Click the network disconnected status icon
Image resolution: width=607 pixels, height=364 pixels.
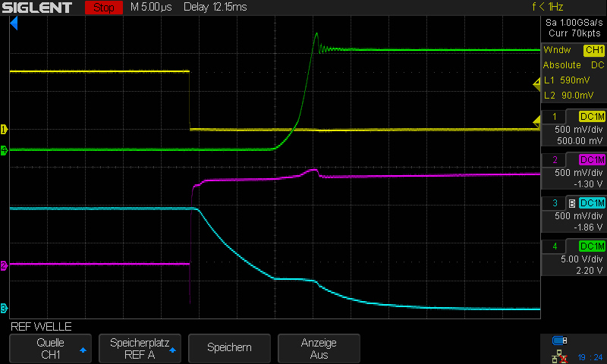click(559, 356)
